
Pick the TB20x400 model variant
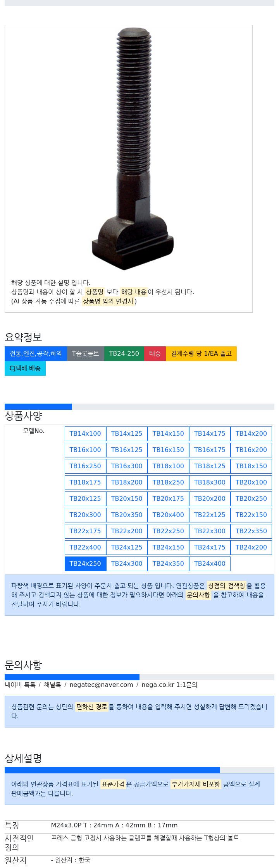pos(168,515)
